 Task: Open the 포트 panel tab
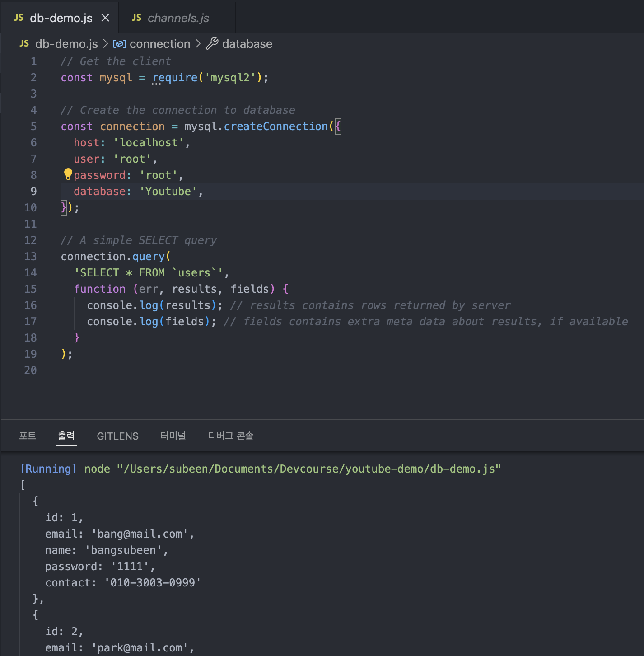coord(27,436)
